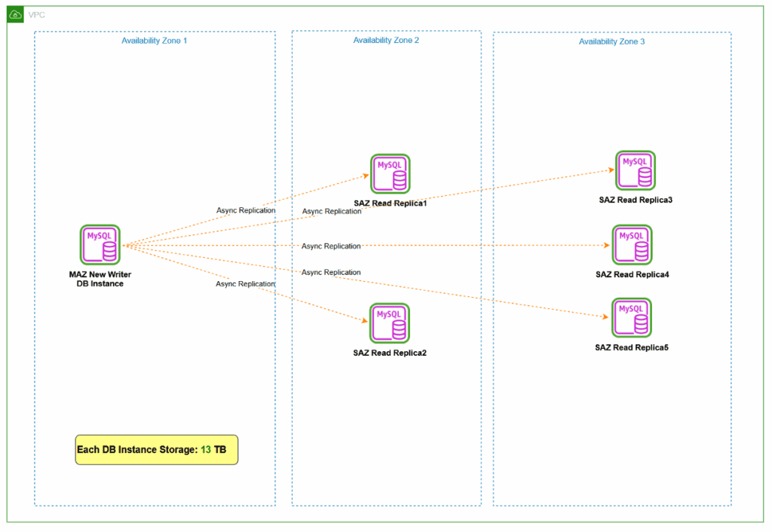Click the arrowhead pointing to Replica3
The height and width of the screenshot is (532, 772).
(611, 170)
